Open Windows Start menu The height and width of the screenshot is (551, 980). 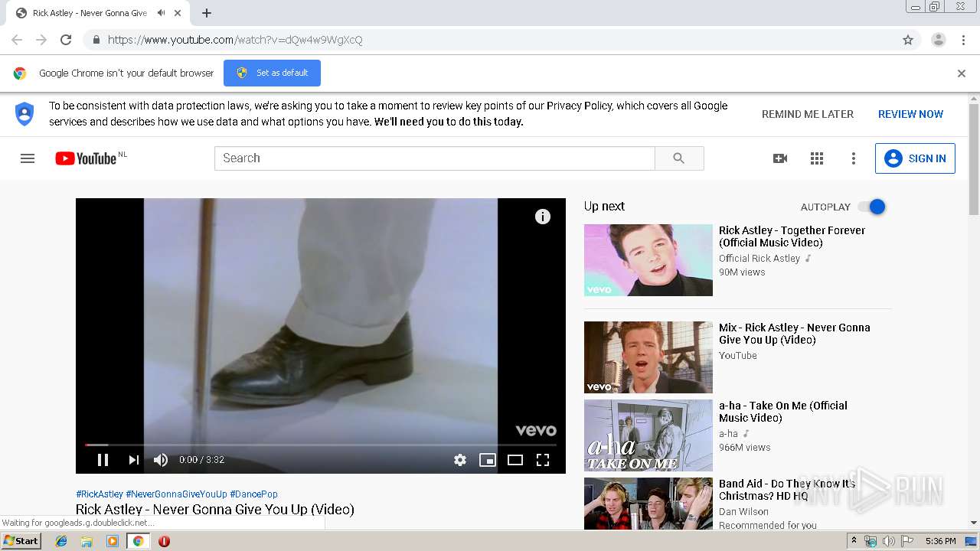(21, 541)
